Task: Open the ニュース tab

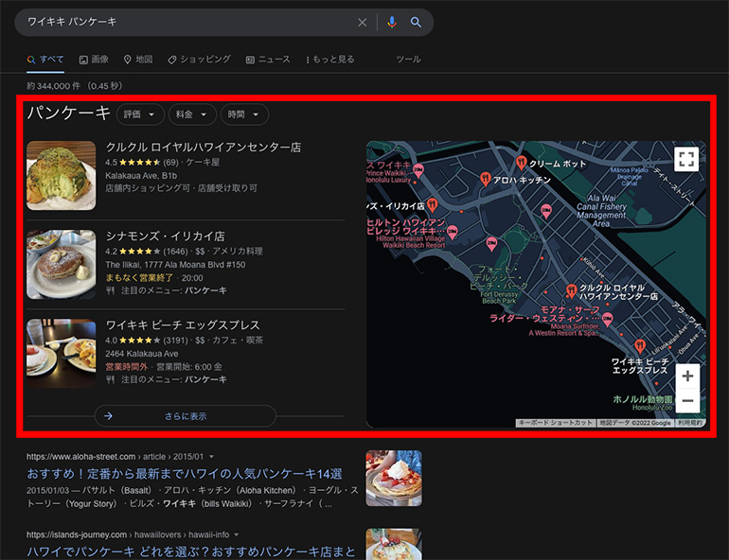Action: coord(268,60)
